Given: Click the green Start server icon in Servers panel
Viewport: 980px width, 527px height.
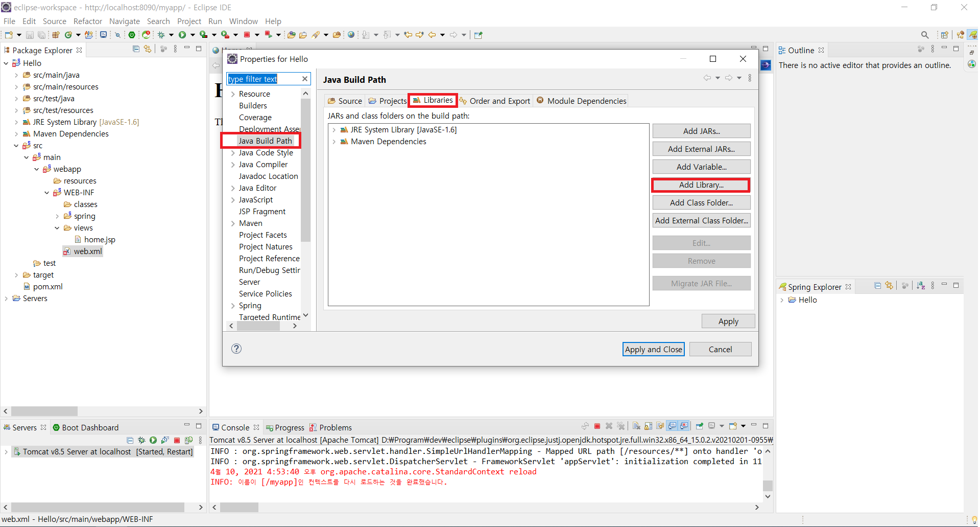Looking at the screenshot, I should pos(153,440).
